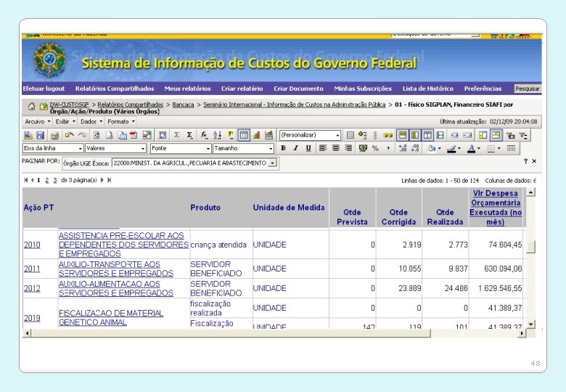The height and width of the screenshot is (392, 566).
Task: Toggle the third highlighted layout pane button
Action: click(x=427, y=135)
